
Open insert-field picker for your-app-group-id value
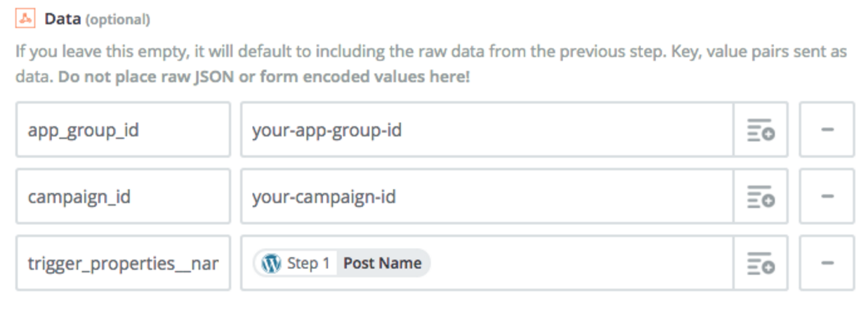(761, 130)
